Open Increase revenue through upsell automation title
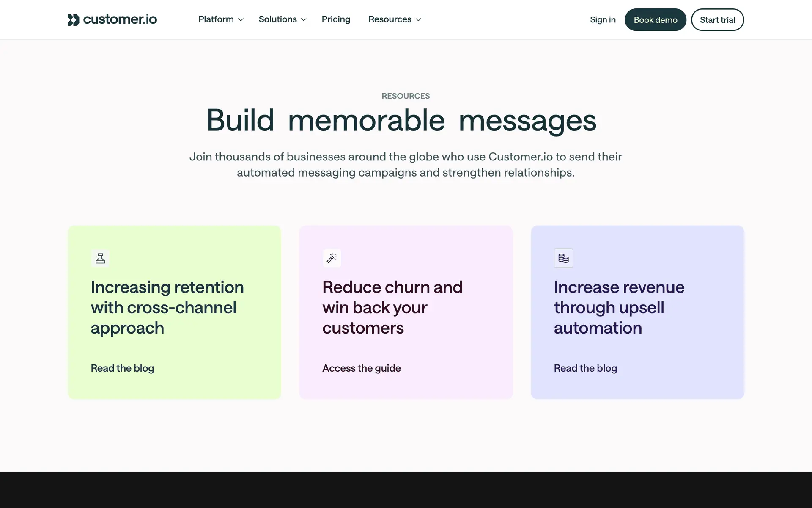 click(619, 307)
